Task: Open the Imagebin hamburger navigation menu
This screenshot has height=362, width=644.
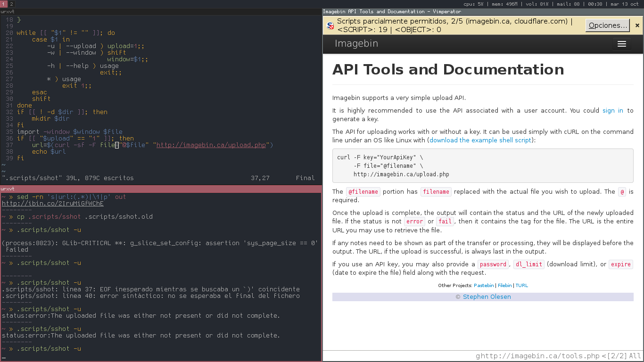Action: [x=621, y=44]
